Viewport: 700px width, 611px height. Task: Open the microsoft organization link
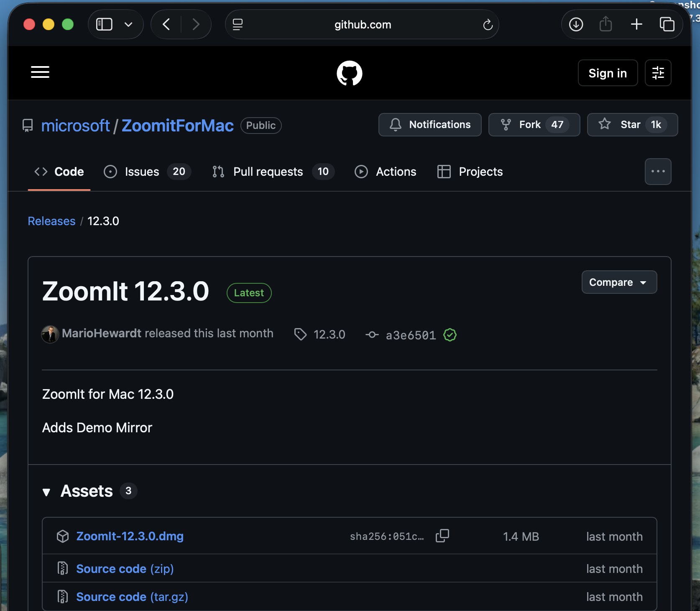pyautogui.click(x=75, y=126)
